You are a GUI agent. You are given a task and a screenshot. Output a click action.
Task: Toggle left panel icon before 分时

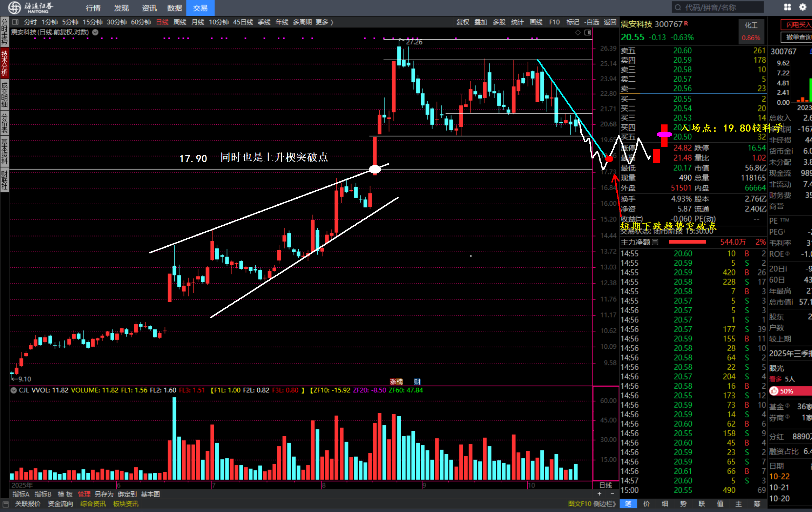tap(15, 22)
